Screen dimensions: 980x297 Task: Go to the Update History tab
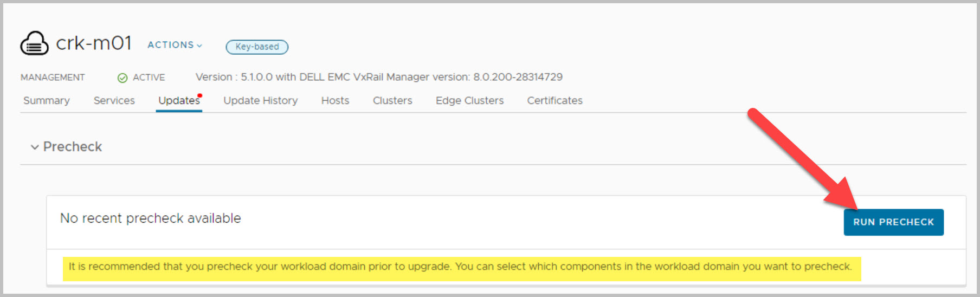click(260, 101)
